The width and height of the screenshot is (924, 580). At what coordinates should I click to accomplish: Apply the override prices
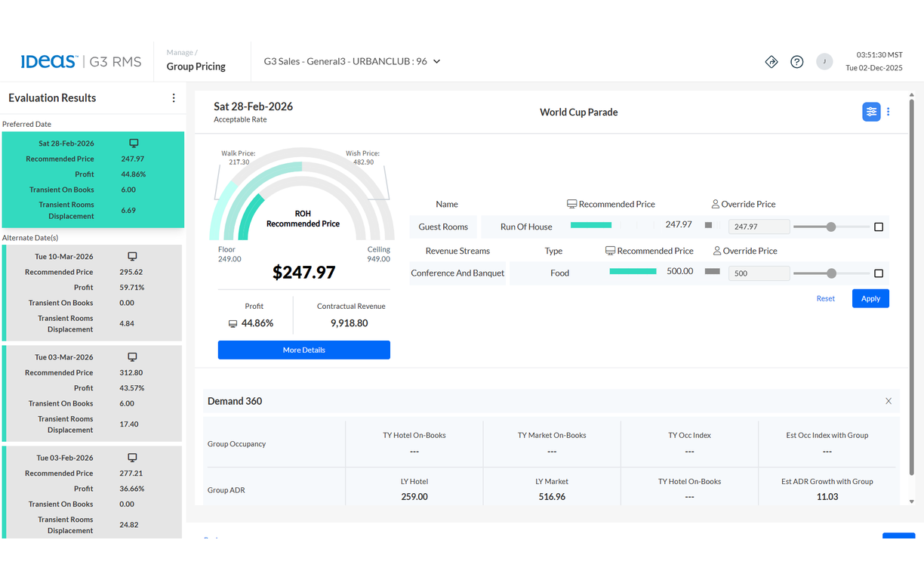[870, 298]
